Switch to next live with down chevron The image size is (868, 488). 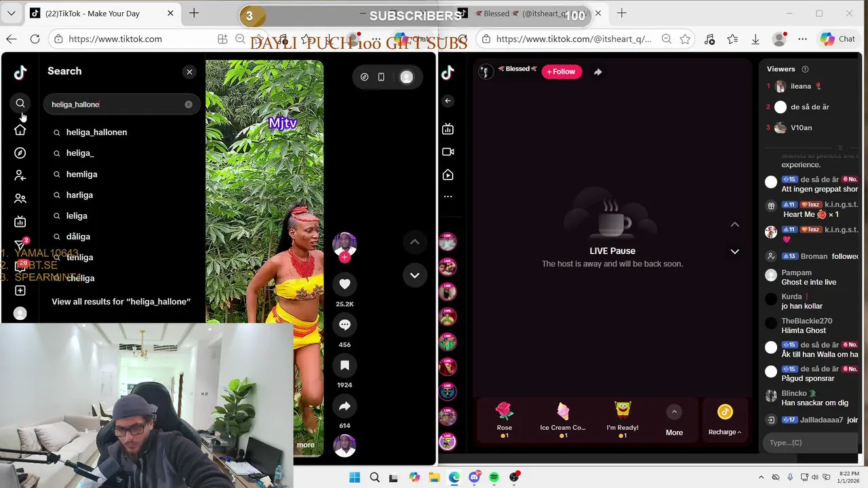pos(734,251)
